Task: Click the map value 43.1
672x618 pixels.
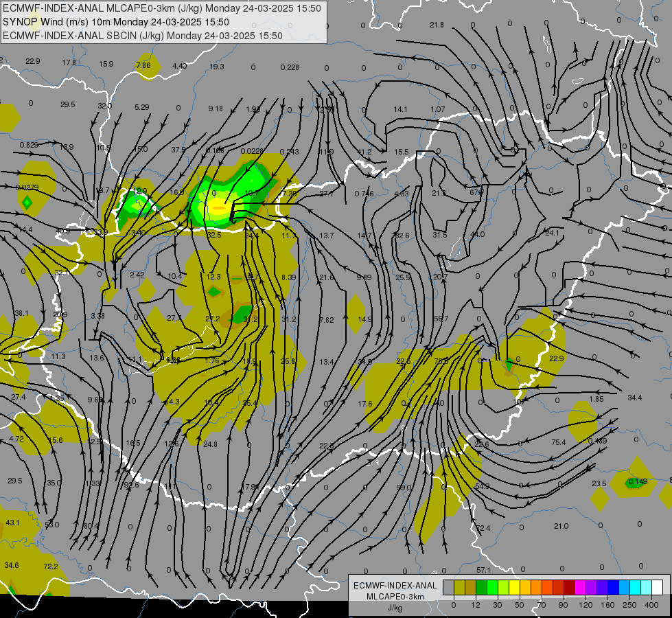Action: (12, 523)
